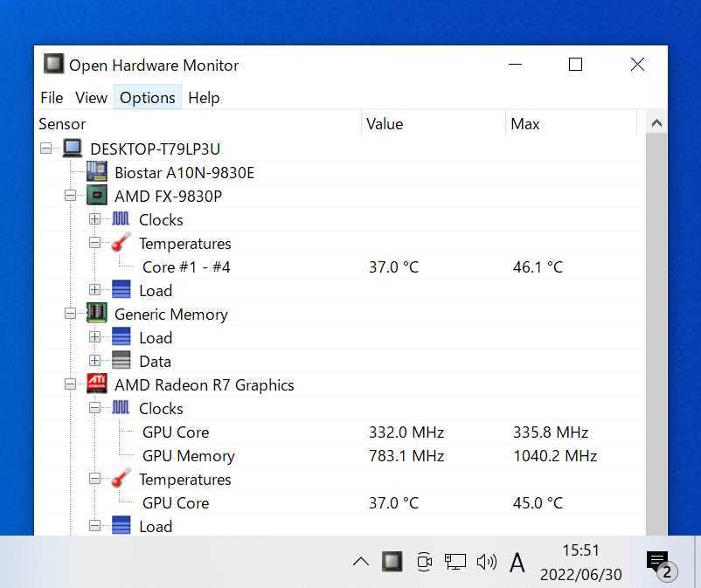Collapse the Clocks node under Radeon R7

click(x=94, y=407)
